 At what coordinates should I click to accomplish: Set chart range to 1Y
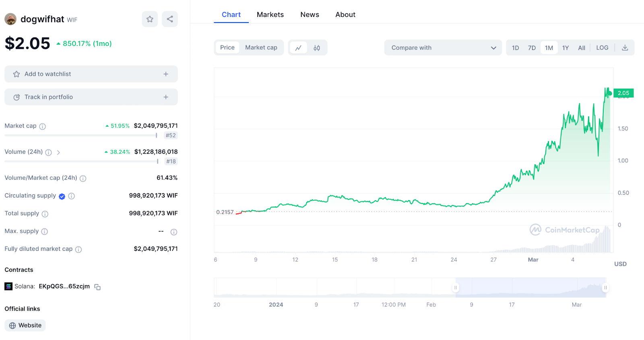[x=566, y=48]
